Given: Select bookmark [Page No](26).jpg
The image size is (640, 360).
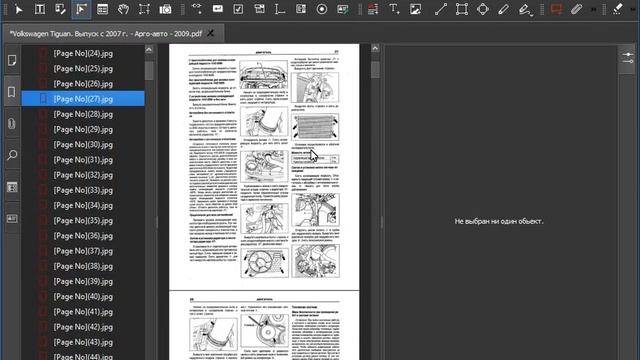Looking at the screenshot, I should pos(83,84).
